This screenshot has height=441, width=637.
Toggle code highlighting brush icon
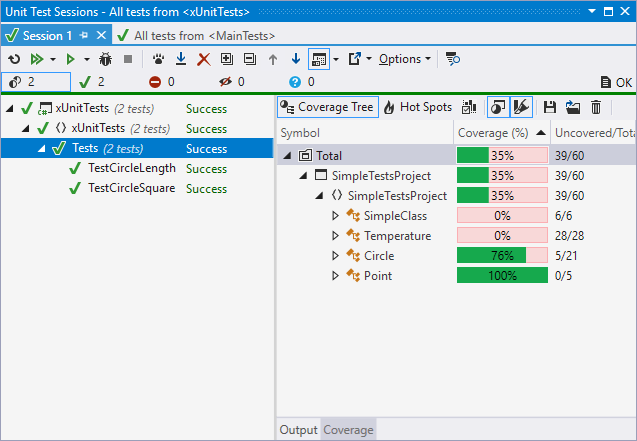[521, 107]
